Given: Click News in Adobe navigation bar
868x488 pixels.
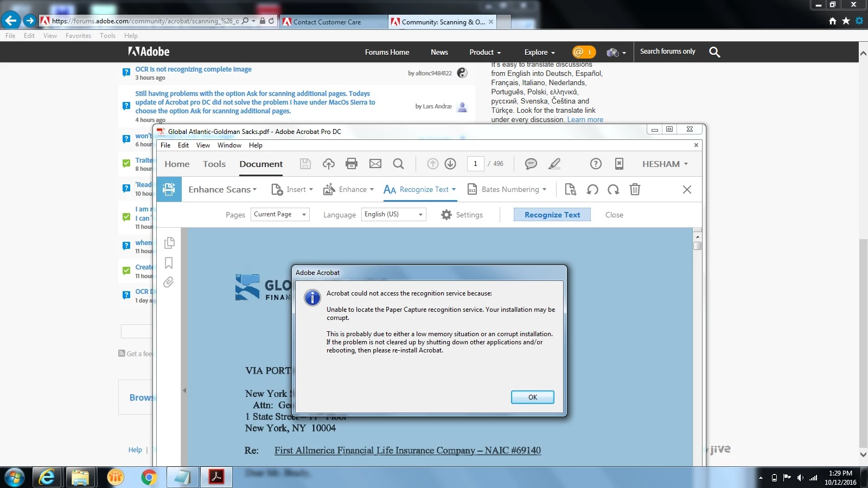Looking at the screenshot, I should (439, 52).
